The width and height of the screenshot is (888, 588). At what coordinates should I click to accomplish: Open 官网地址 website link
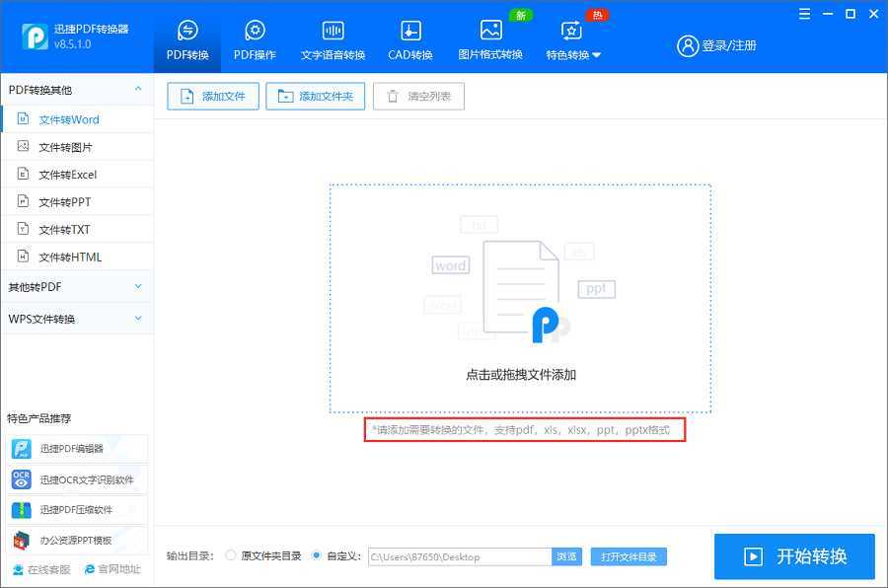click(x=112, y=569)
